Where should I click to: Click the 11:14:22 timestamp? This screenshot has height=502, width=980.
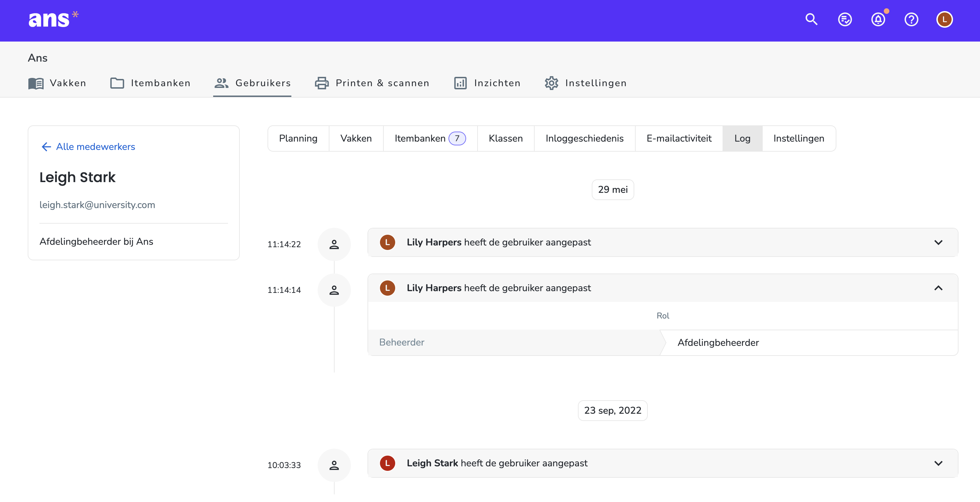click(284, 244)
